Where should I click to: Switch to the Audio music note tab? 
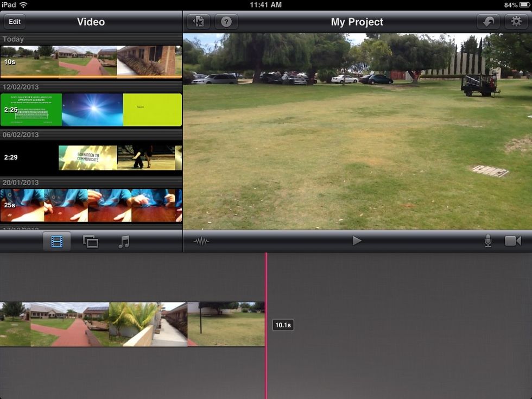[124, 242]
